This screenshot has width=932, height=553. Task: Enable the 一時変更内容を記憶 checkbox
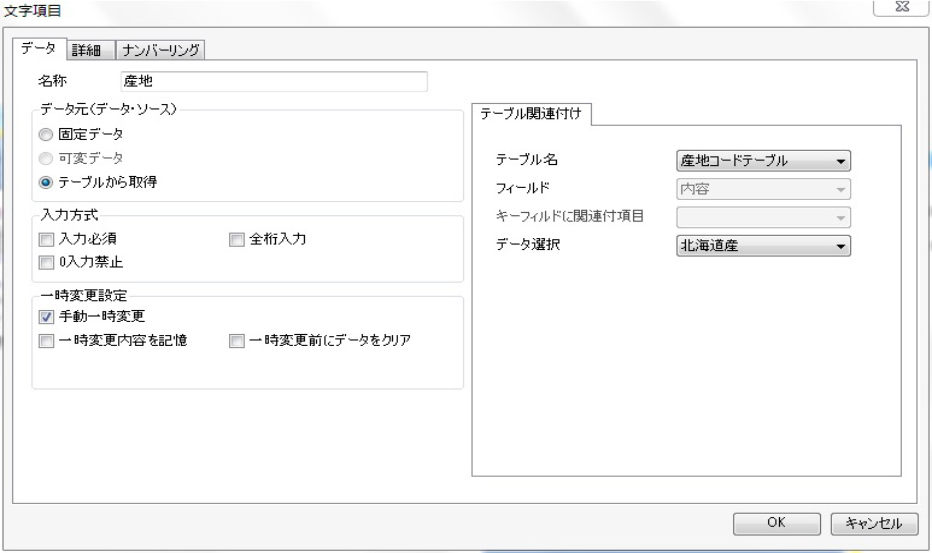(x=46, y=341)
